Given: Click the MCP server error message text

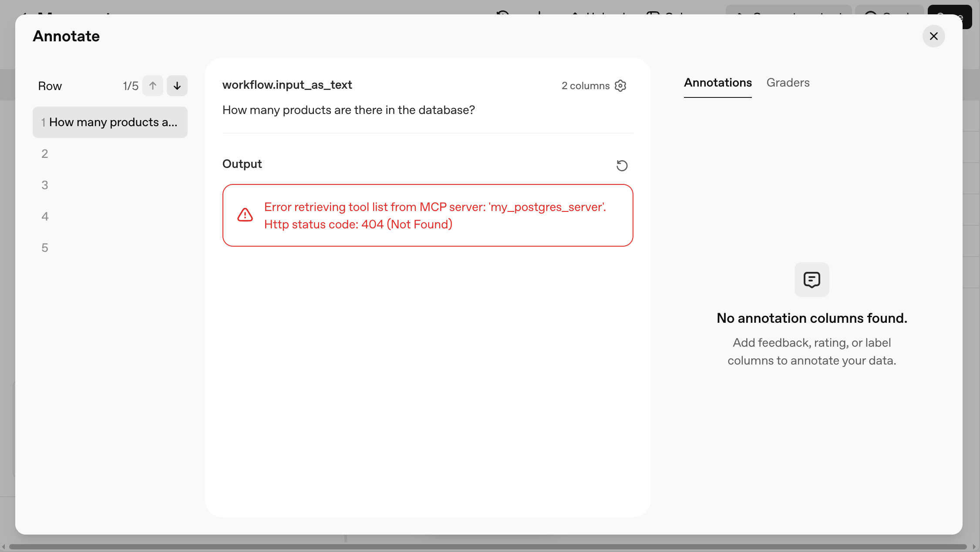Looking at the screenshot, I should [434, 215].
